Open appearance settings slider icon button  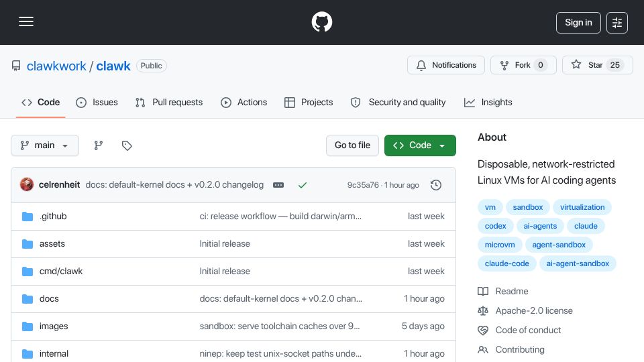[x=617, y=23]
